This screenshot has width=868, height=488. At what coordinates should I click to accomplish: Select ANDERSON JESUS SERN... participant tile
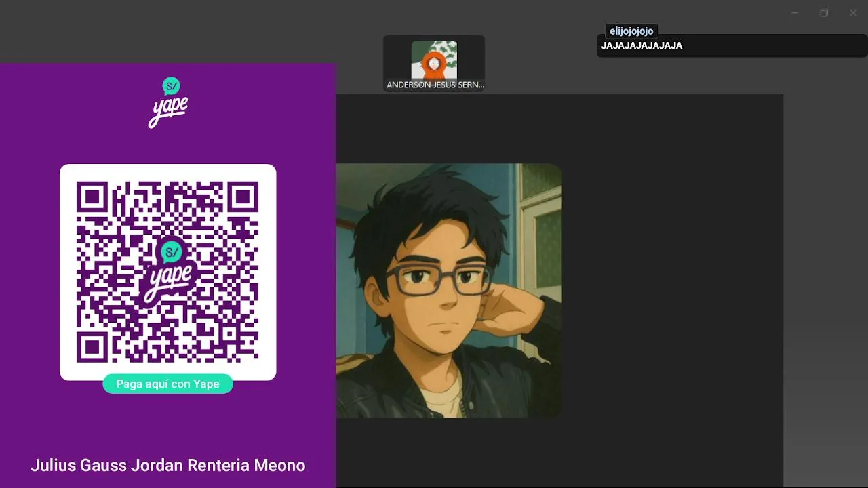[x=434, y=64]
